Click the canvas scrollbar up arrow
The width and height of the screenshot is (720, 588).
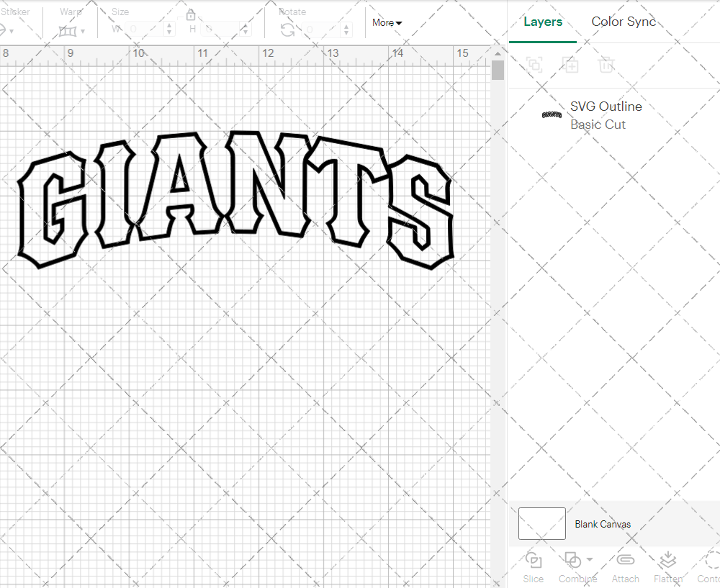[498, 53]
